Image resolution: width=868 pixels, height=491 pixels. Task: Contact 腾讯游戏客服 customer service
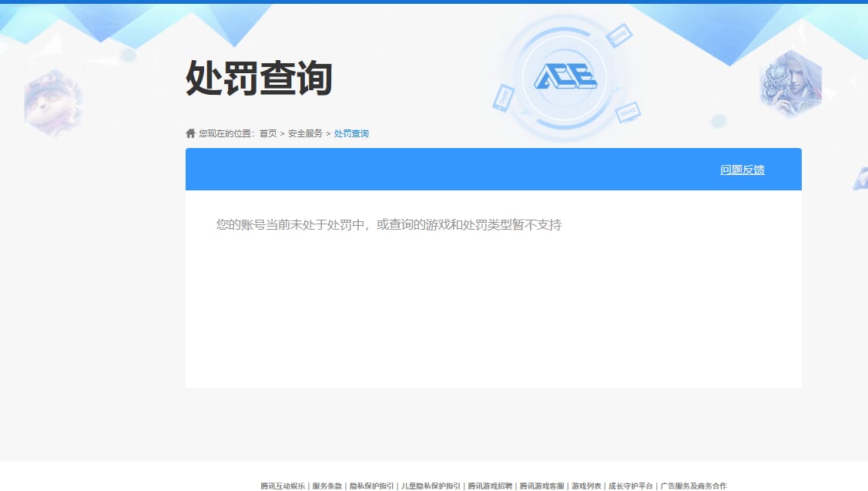point(543,486)
